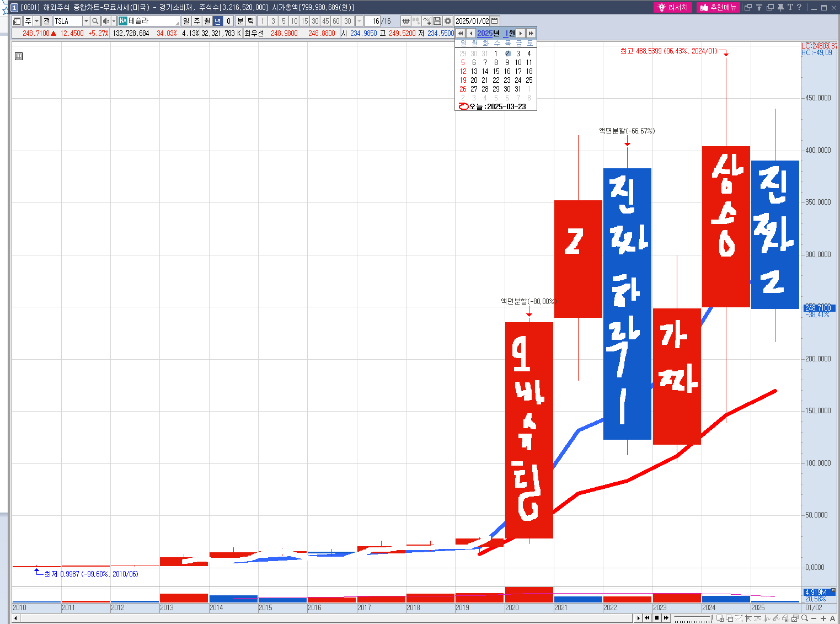Expand the 주 dropdown arrow in toolbar
This screenshot has width=840, height=624.
[x=37, y=21]
